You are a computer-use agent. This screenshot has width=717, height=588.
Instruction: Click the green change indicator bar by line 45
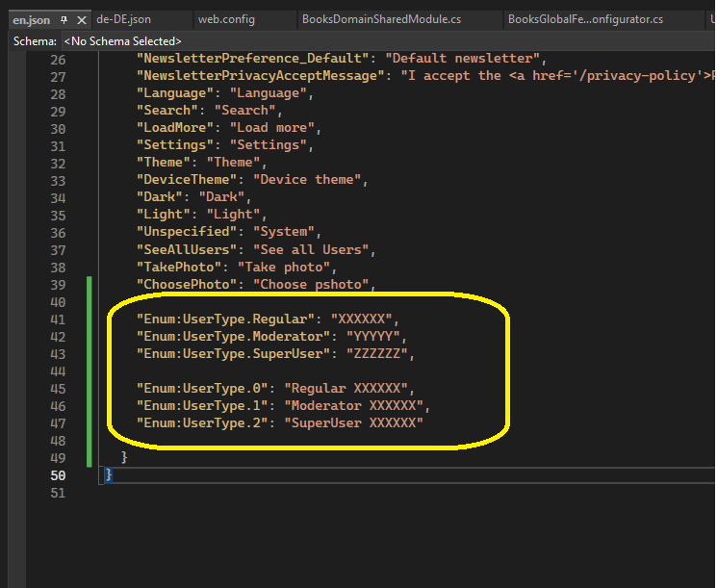click(90, 389)
